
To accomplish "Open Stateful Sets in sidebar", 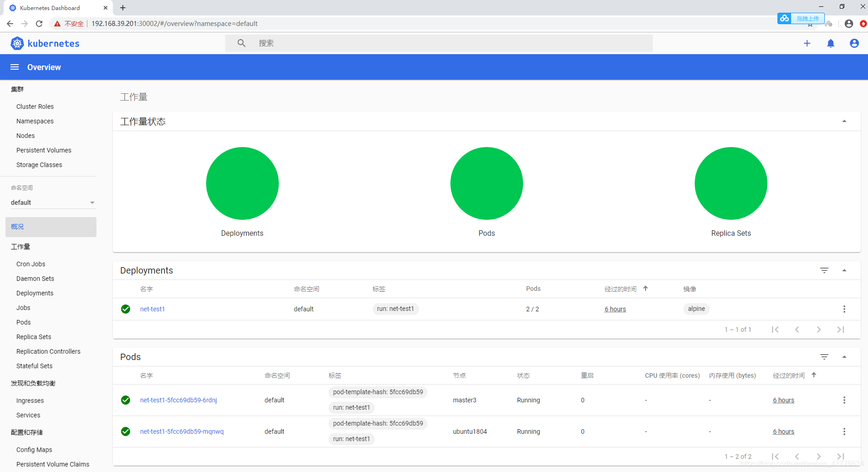I will (34, 366).
